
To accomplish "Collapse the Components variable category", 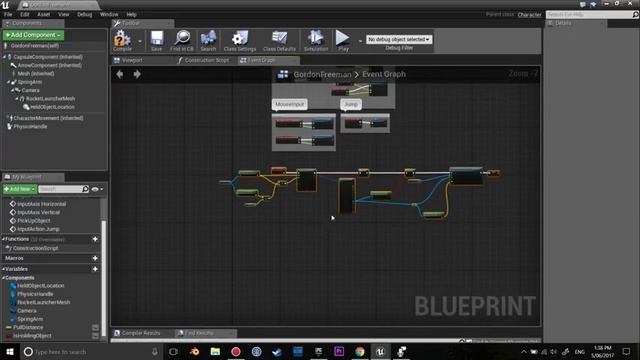I will (3, 278).
